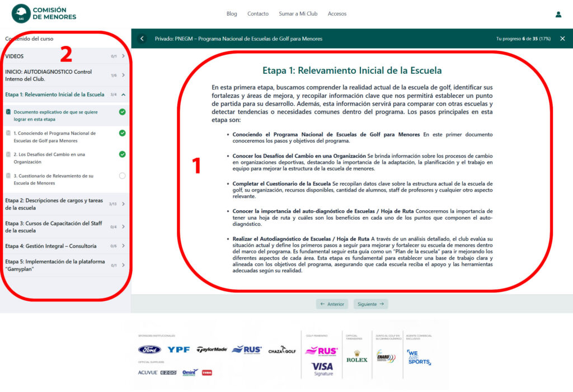The image size is (573, 392).
Task: Select Etapa 2: Descripciones de cargos section title
Action: (54, 204)
